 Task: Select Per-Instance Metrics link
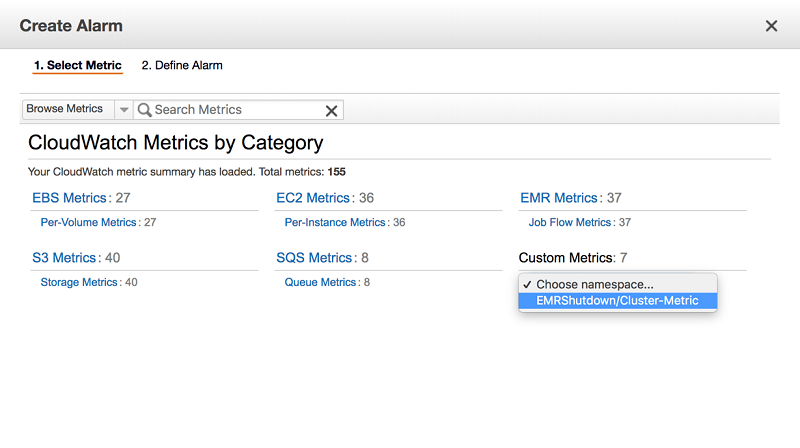pyautogui.click(x=334, y=222)
